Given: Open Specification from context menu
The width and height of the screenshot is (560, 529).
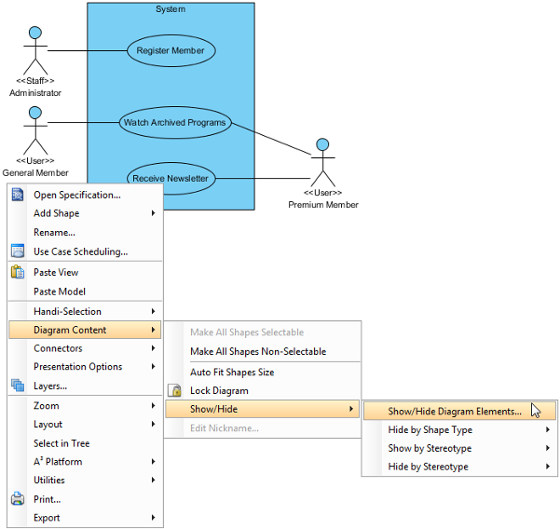Looking at the screenshot, I should pos(85,195).
